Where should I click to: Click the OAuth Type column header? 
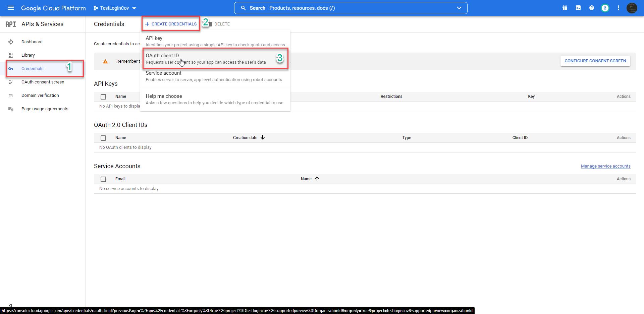point(407,138)
